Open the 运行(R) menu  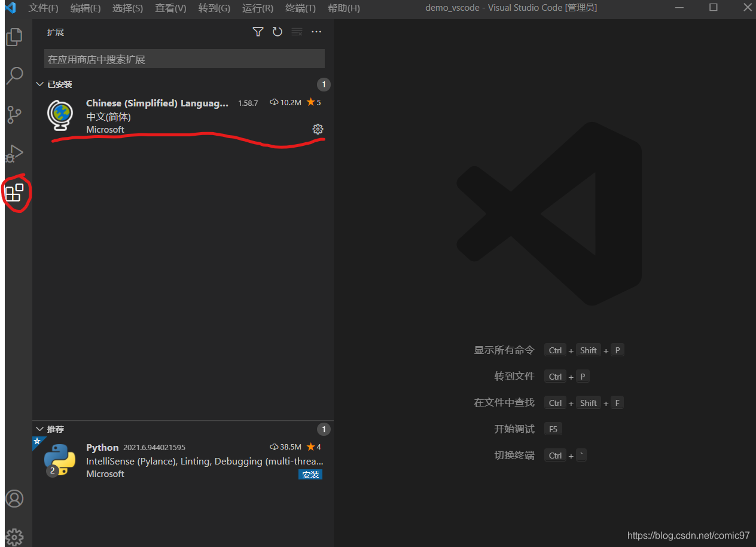pos(258,8)
